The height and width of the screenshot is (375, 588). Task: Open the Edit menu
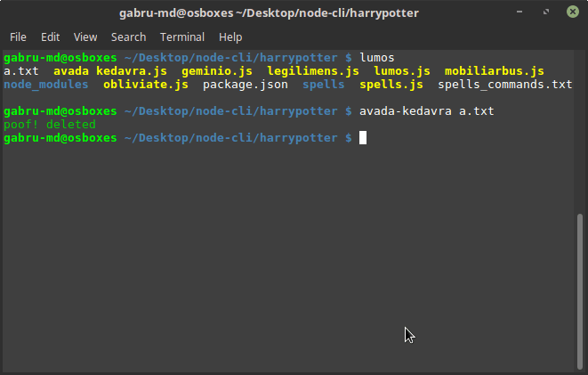coord(50,37)
